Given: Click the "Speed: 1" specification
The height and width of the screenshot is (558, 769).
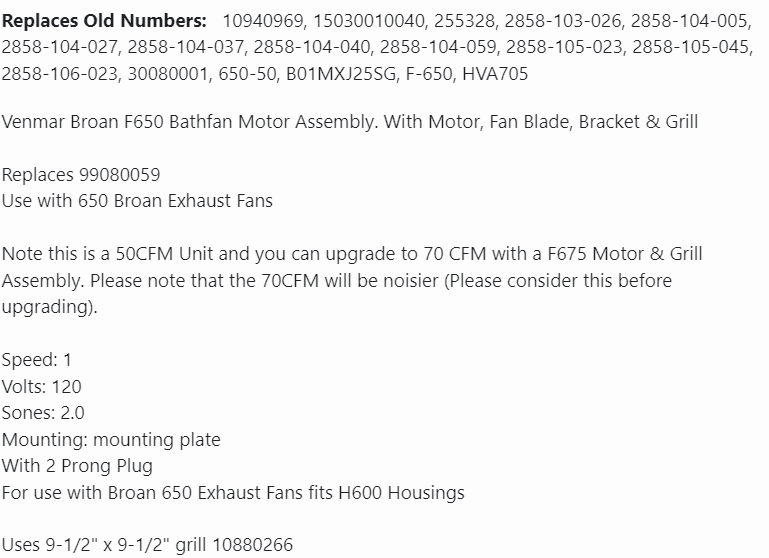Looking at the screenshot, I should pos(37,360).
